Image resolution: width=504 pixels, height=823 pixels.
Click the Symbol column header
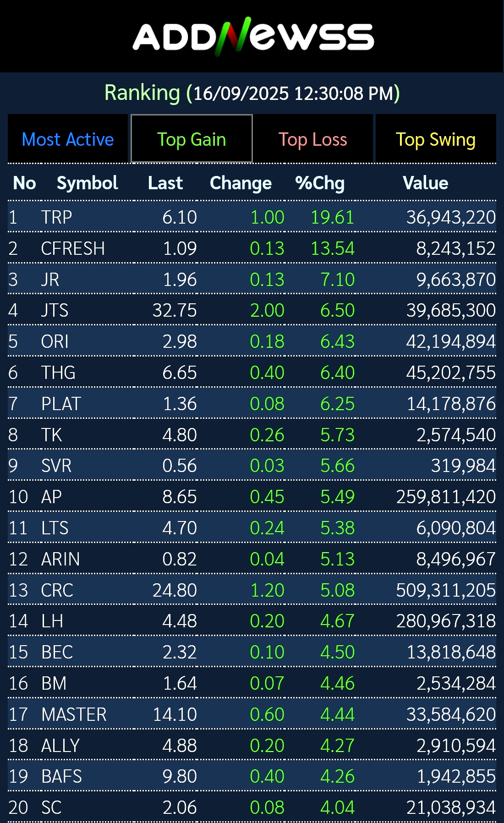tap(87, 183)
